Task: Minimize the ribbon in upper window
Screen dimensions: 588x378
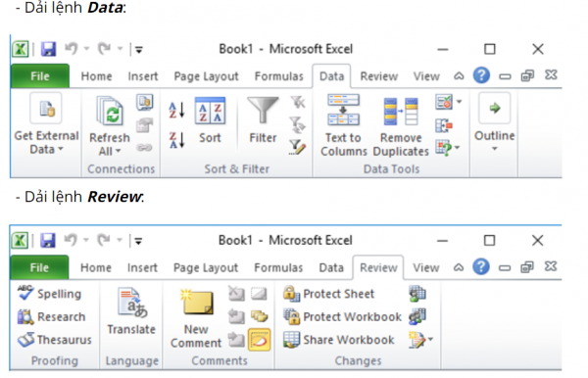Action: tap(459, 76)
